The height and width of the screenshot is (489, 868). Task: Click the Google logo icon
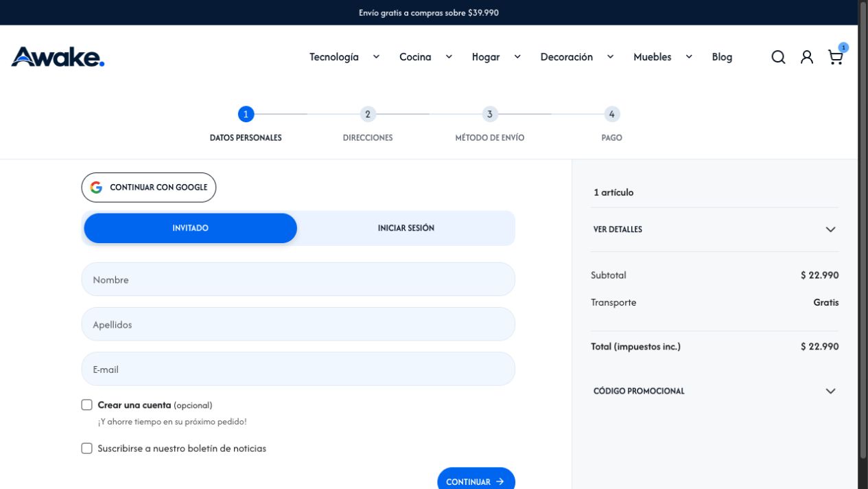96,187
